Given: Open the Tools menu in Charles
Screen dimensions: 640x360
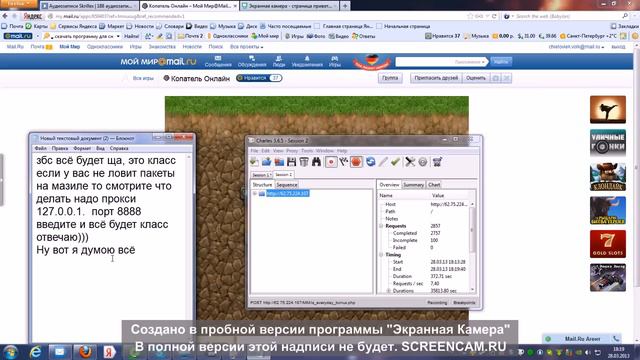Looking at the screenshot, I should (x=307, y=151).
